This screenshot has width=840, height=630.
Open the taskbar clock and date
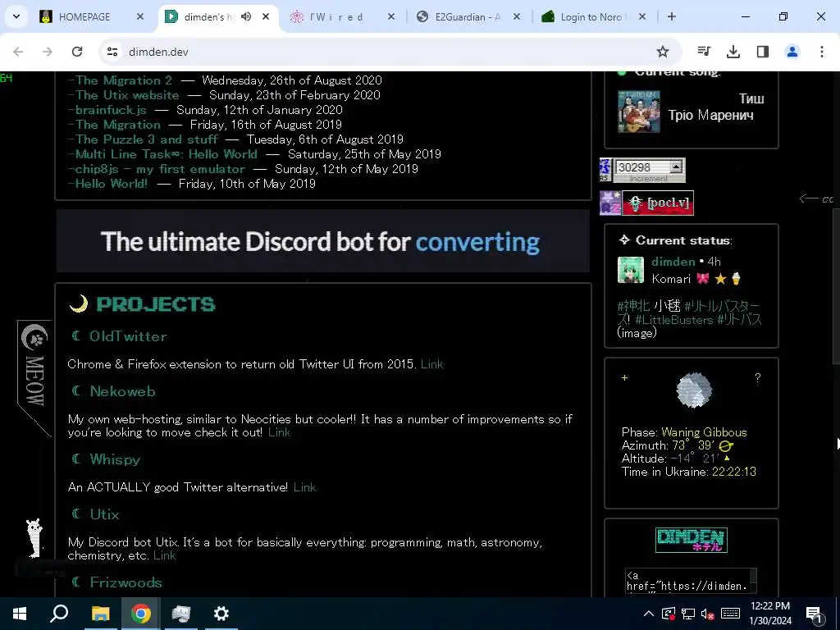point(770,614)
